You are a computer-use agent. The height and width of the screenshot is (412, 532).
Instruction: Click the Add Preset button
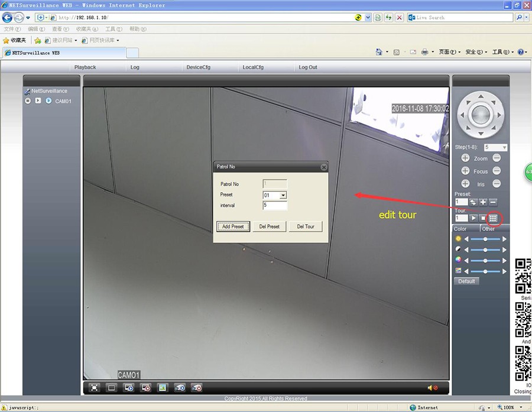(x=233, y=226)
